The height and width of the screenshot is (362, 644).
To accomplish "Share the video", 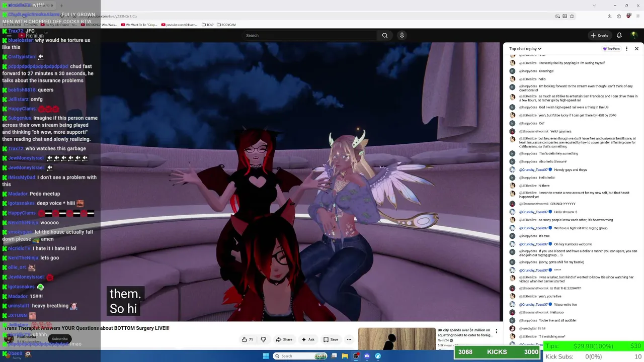I will click(x=284, y=339).
